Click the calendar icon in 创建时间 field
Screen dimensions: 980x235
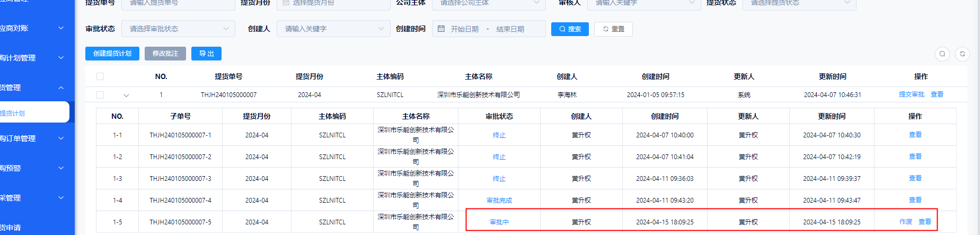pyautogui.click(x=442, y=29)
